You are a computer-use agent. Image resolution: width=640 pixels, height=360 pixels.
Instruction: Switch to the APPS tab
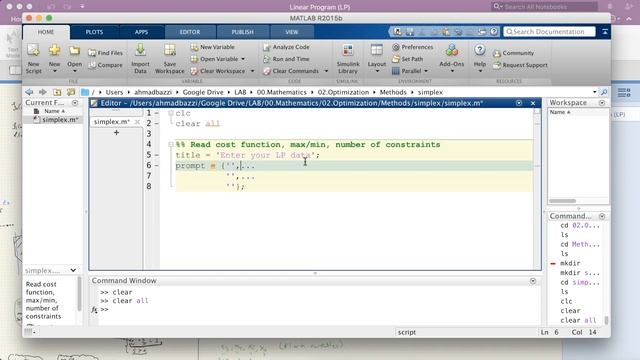(141, 32)
